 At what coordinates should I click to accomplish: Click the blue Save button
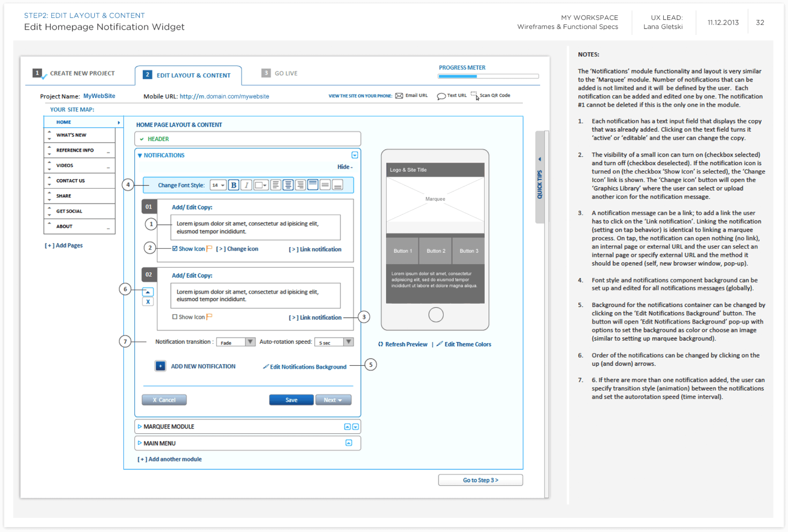(x=291, y=400)
